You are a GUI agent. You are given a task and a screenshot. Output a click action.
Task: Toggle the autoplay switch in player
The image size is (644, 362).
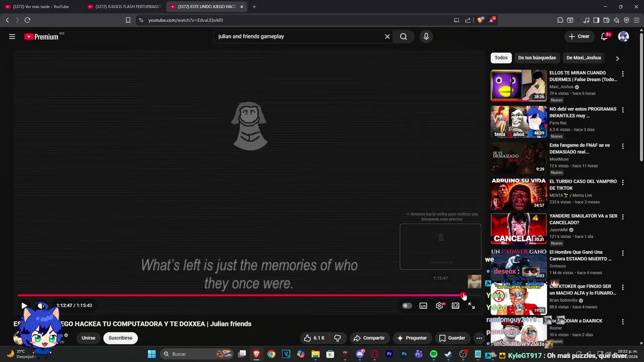[x=407, y=306]
